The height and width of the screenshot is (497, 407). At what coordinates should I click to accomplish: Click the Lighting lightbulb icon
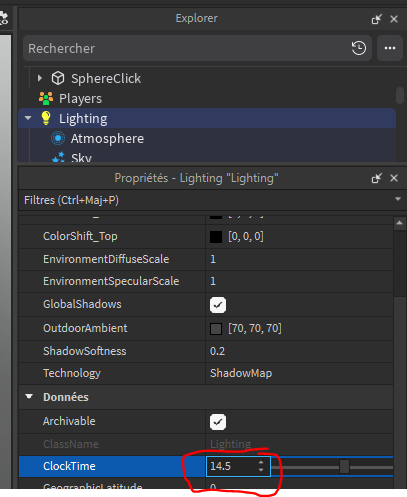coord(46,118)
